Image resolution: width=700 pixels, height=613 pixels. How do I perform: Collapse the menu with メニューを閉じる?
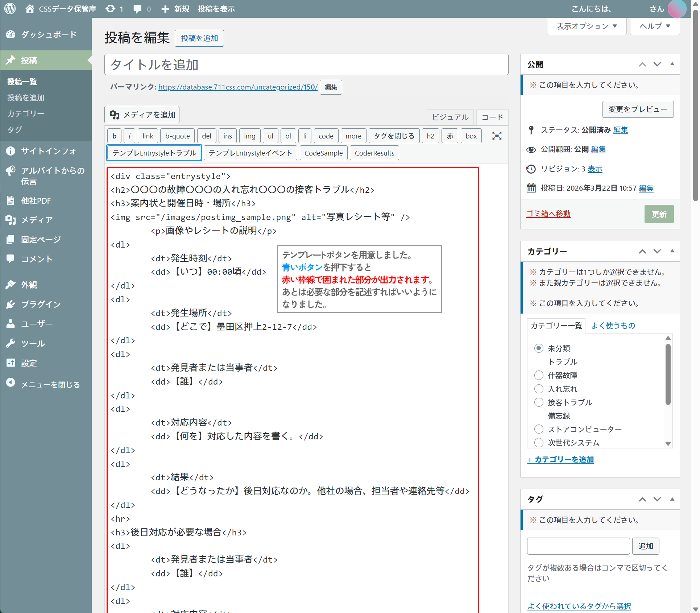pos(50,384)
